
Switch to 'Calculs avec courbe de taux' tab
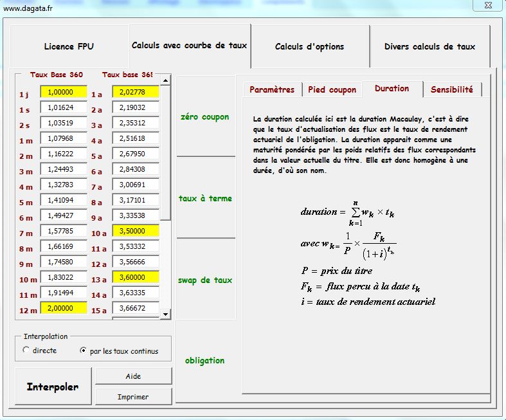click(190, 46)
